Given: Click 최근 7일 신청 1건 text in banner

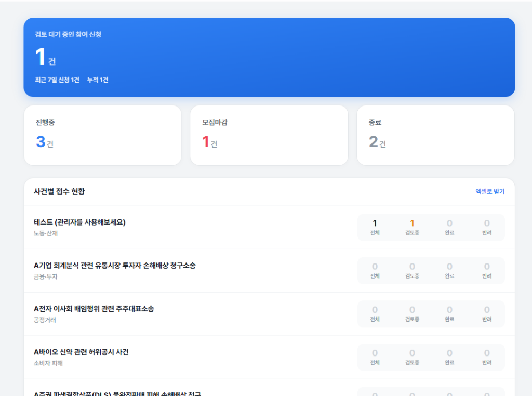Looking at the screenshot, I should (57, 80).
